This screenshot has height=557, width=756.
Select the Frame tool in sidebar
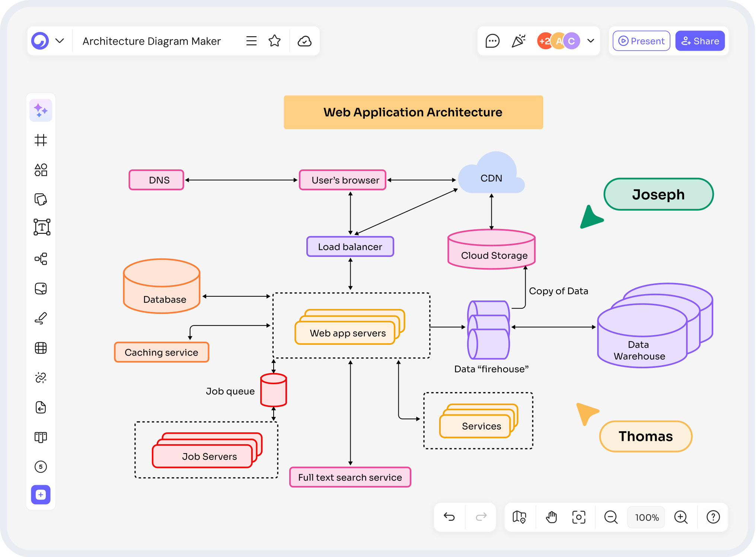coord(41,140)
